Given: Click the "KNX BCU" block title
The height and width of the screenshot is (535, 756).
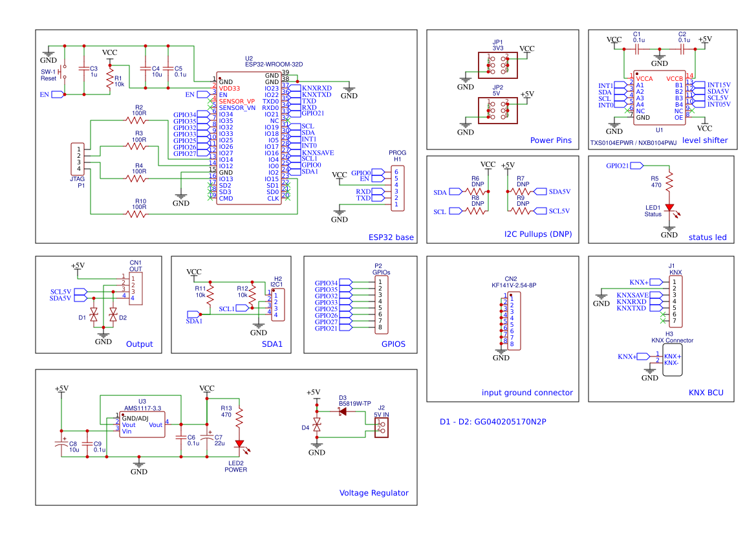Looking at the screenshot, I should click(x=706, y=393).
